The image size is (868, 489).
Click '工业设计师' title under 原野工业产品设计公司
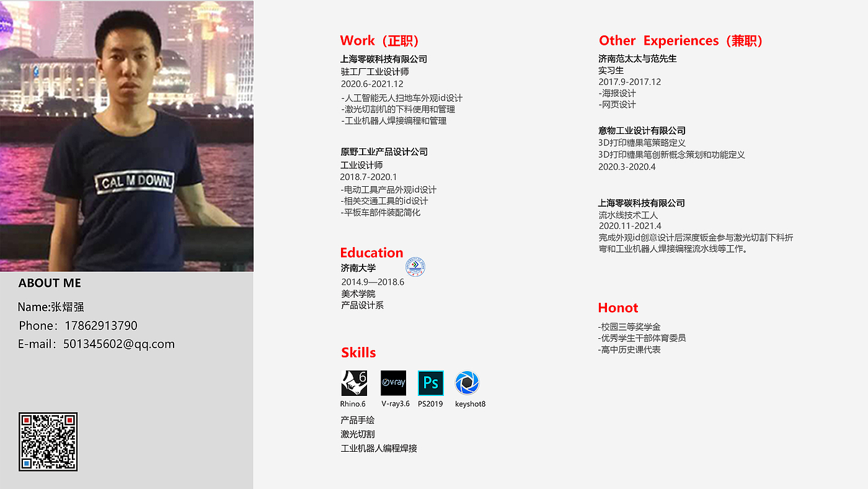click(361, 165)
